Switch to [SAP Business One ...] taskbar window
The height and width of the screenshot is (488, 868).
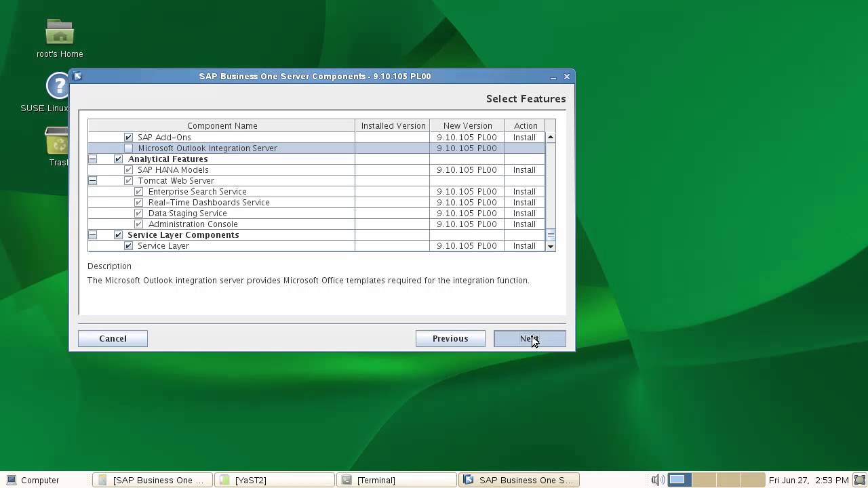click(153, 480)
